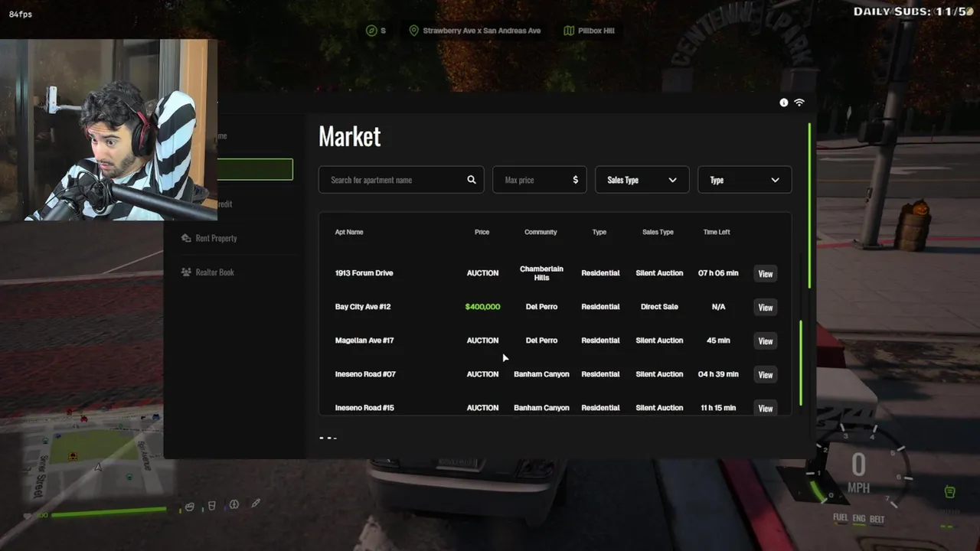The width and height of the screenshot is (980, 551).
Task: Click the dollar sign in Max price
Action: [576, 180]
